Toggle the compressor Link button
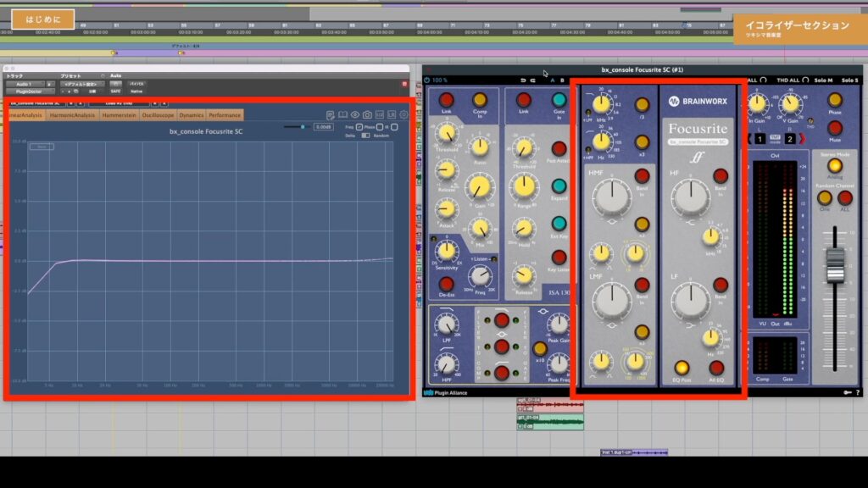This screenshot has width=868, height=488. (446, 100)
